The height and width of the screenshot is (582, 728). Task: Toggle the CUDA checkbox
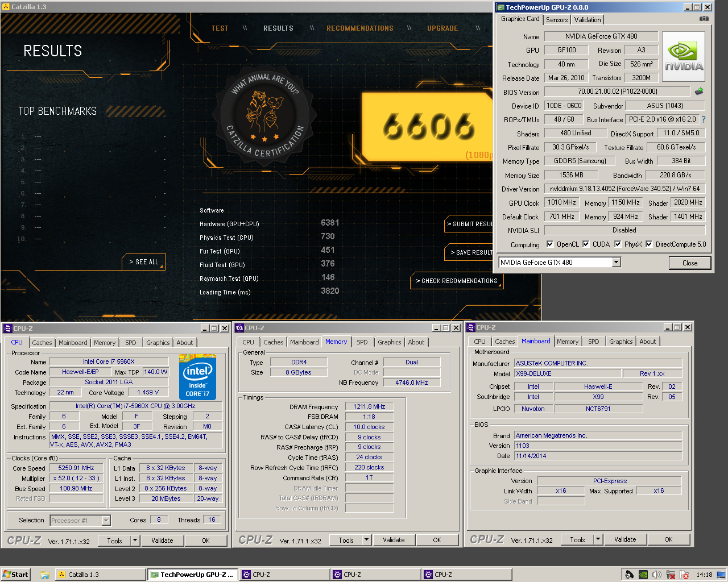point(586,244)
